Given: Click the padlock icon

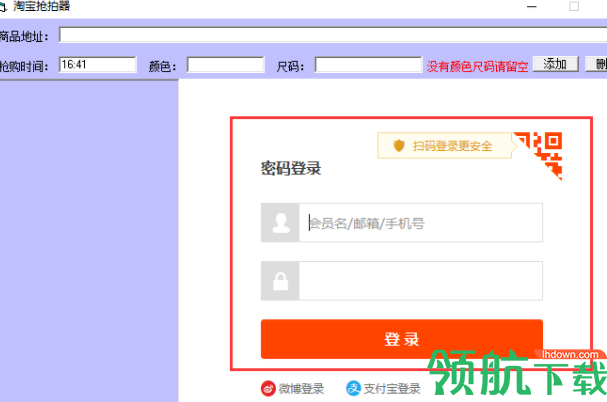Looking at the screenshot, I should pos(280,281).
